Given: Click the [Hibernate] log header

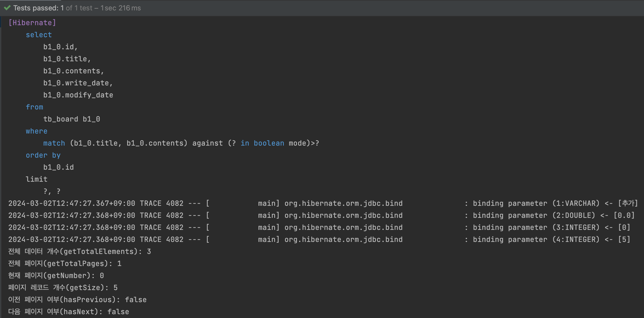Looking at the screenshot, I should (32, 23).
